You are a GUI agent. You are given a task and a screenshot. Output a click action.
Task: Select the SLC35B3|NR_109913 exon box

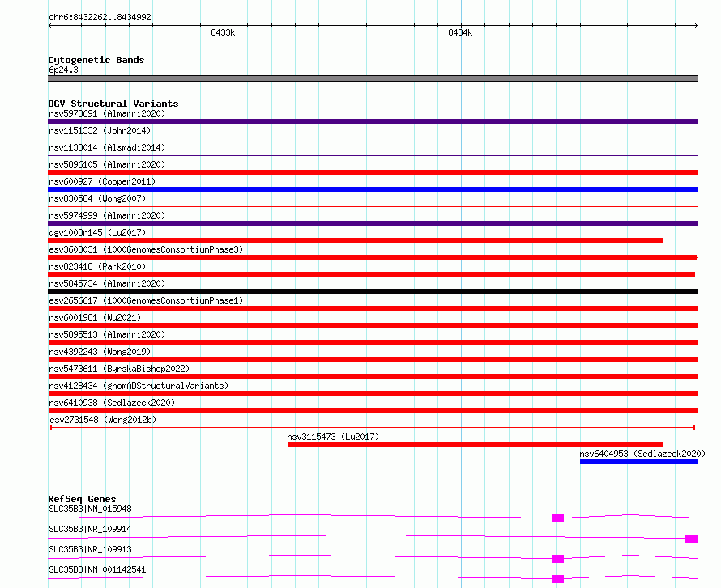(x=558, y=559)
